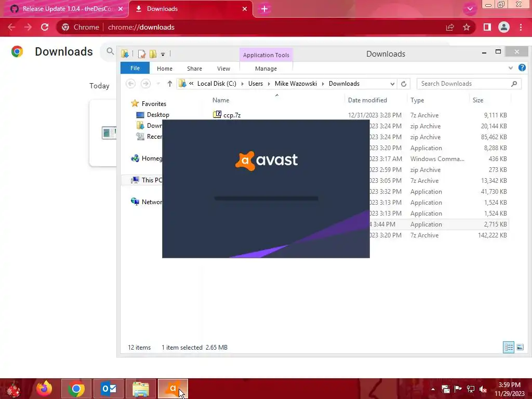Sort by Date modified column header
The image size is (532, 399).
[367, 100]
